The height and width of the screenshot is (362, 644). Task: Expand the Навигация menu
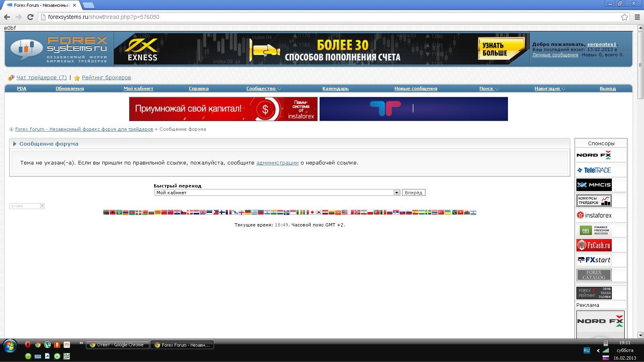click(x=550, y=88)
